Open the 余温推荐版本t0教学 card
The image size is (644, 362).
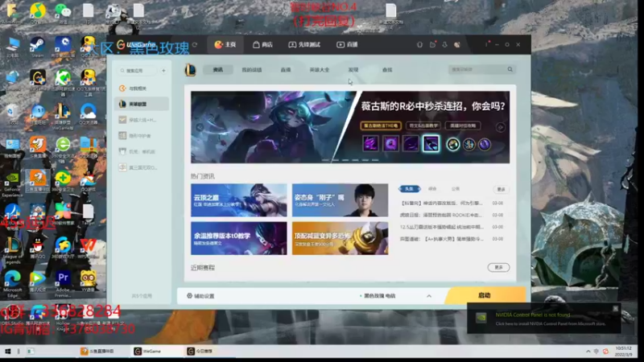pyautogui.click(x=238, y=238)
